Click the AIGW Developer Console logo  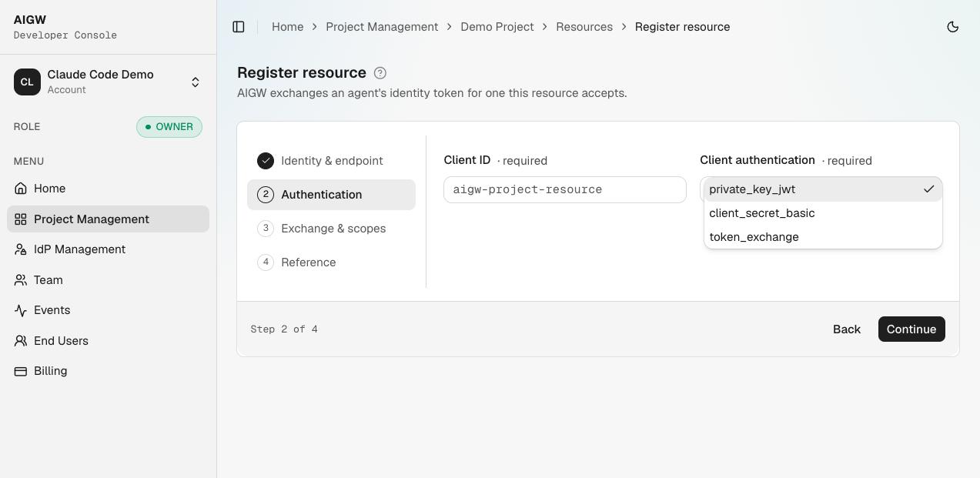tap(65, 27)
